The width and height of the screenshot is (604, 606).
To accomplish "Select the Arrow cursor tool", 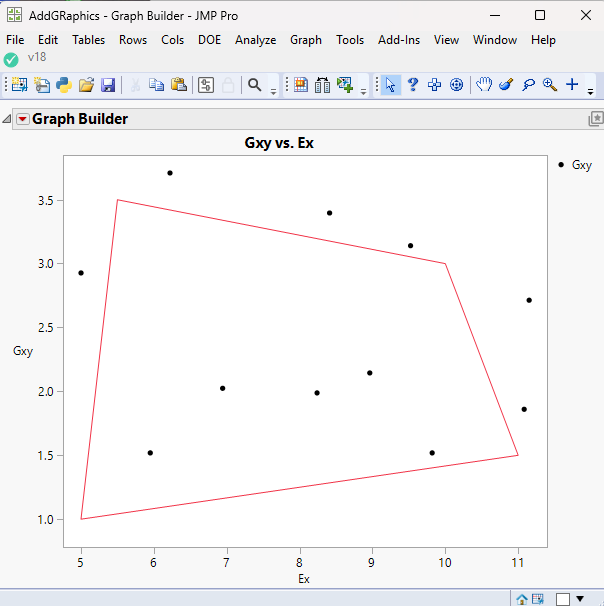I will [391, 85].
